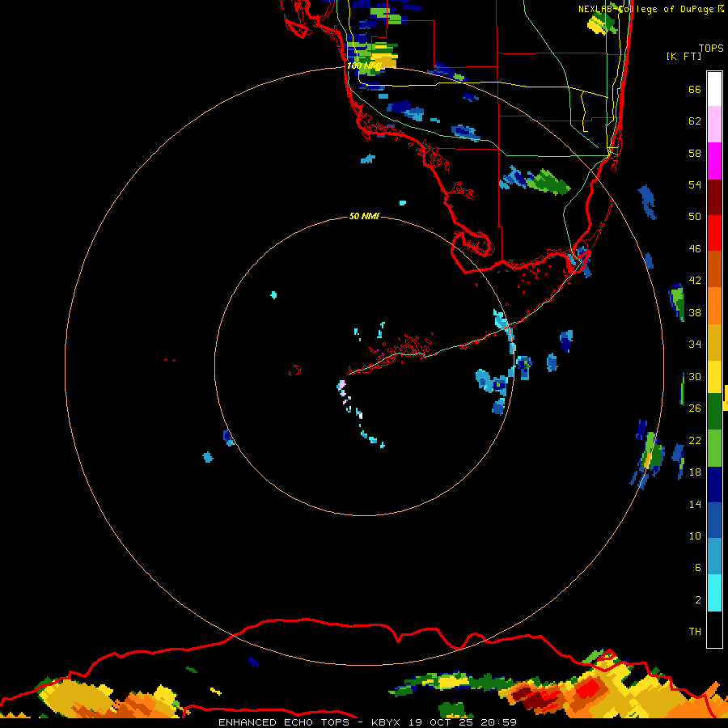This screenshot has width=728, height=728.
Task: Select the dark green legend swatch
Action: [x=714, y=412]
